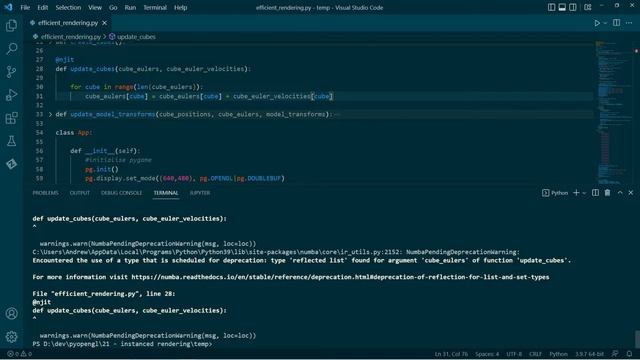Click the terminal scrollbar thumb
The height and width of the screenshot is (360, 640).
click(637, 339)
